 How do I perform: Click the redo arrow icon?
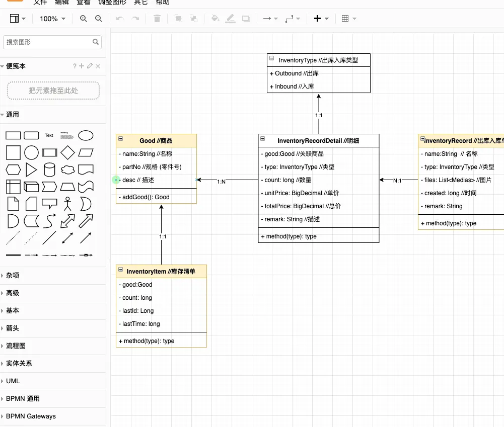[135, 19]
